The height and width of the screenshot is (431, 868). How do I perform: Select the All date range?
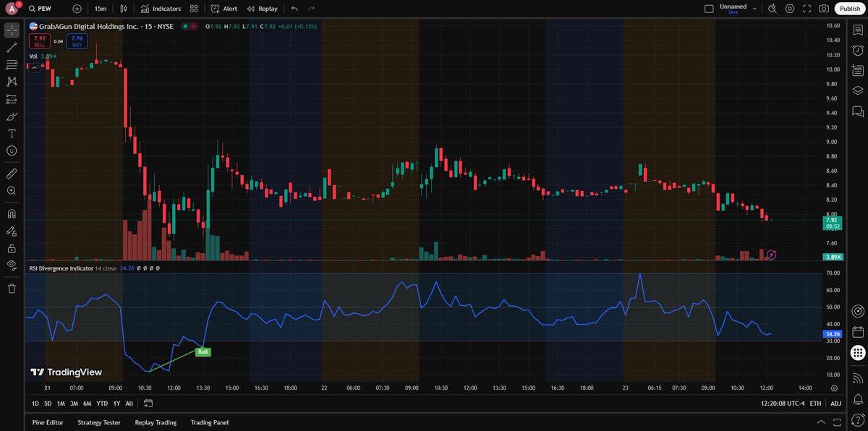[129, 404]
